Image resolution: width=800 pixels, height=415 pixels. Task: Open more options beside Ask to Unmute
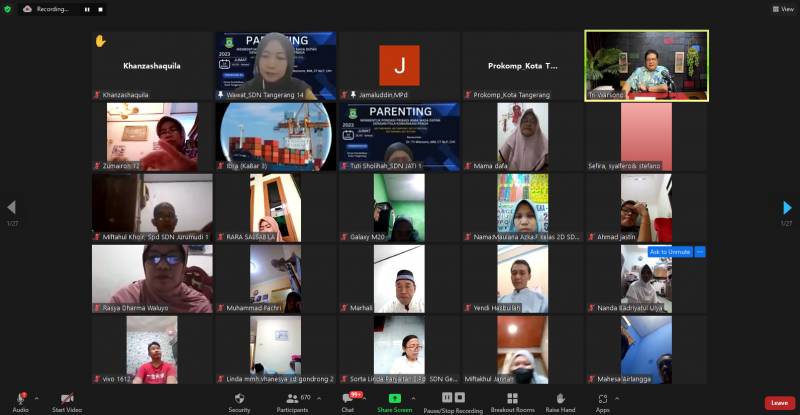coord(700,251)
